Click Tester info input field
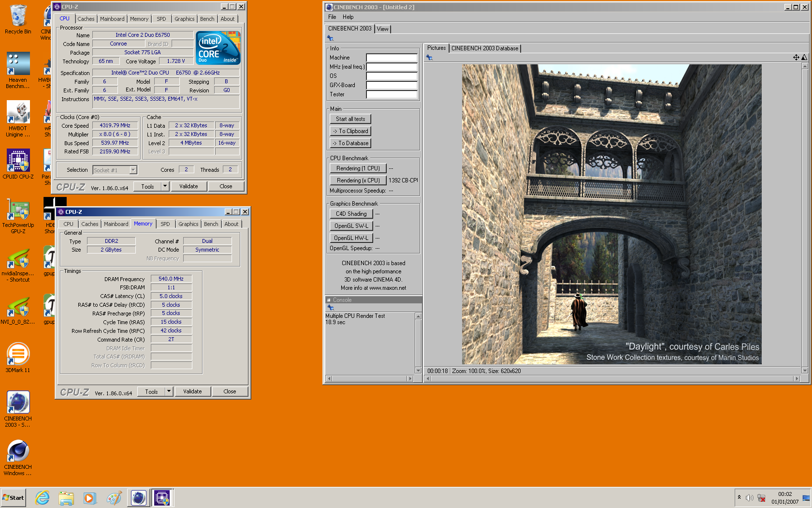This screenshot has width=812, height=508. point(391,94)
